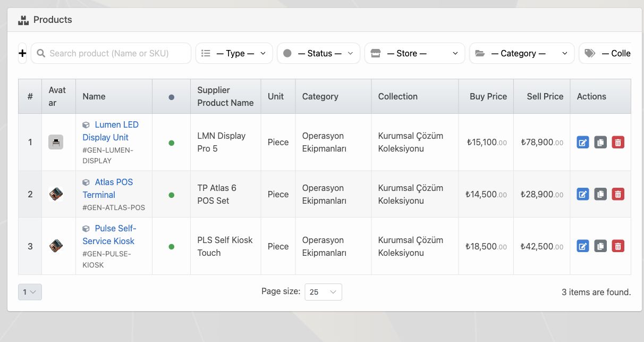Click the Lumen LED avatar thumbnail

click(56, 142)
